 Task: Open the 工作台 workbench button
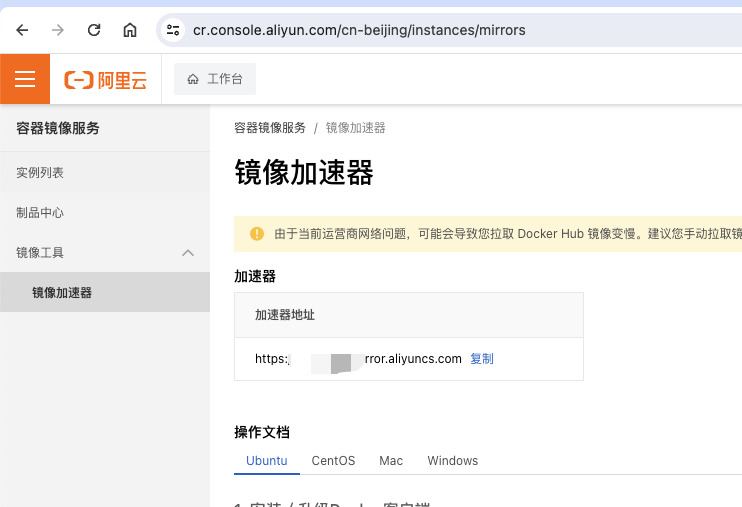click(215, 79)
